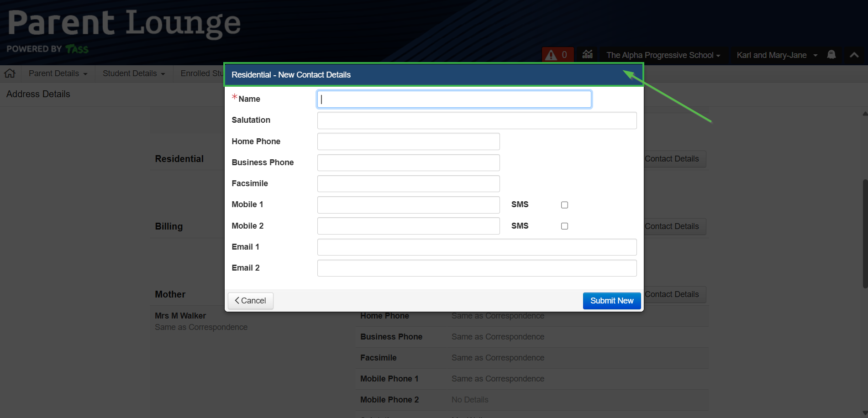Select the Home Phone field
The image size is (868, 418).
[408, 141]
